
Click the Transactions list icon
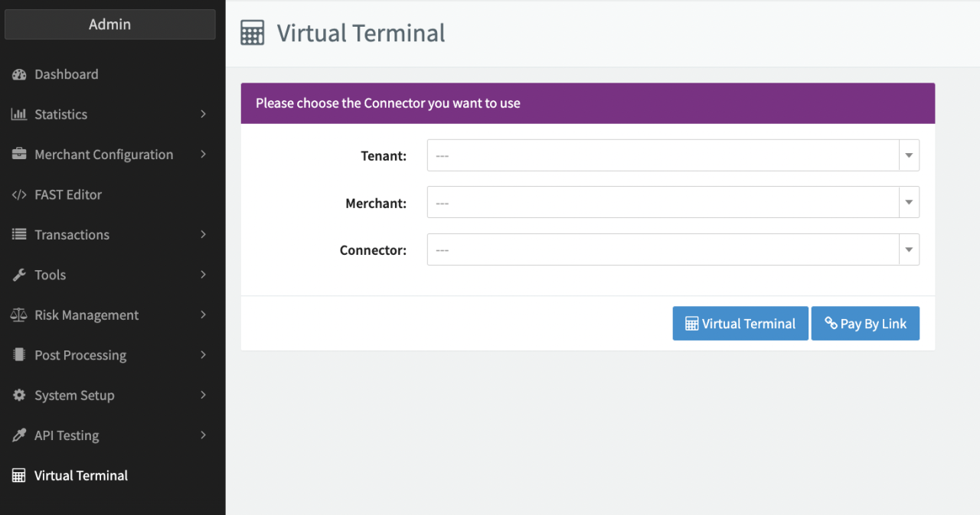coord(19,235)
